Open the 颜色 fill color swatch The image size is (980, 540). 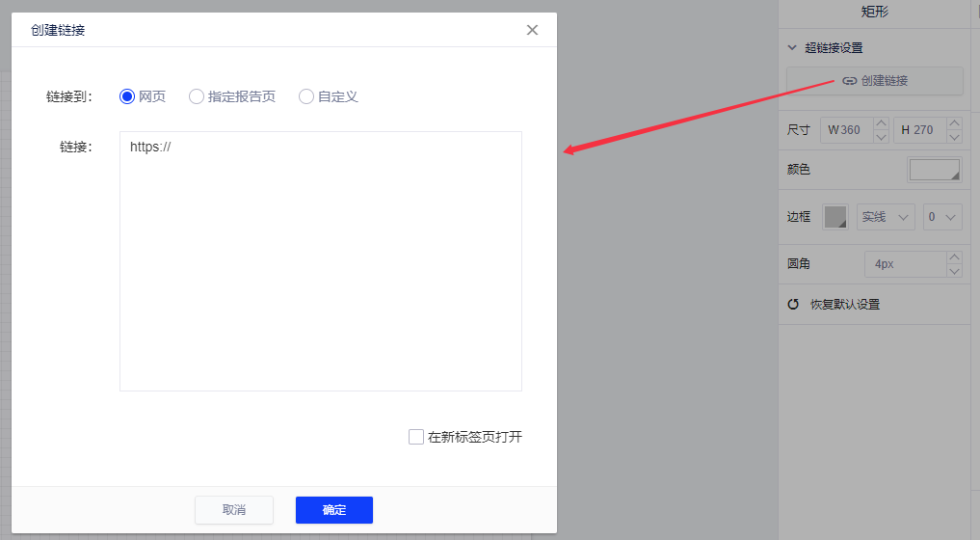pos(934,170)
